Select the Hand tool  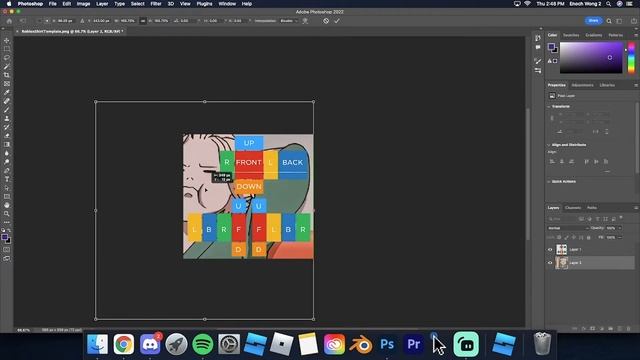pos(7,205)
